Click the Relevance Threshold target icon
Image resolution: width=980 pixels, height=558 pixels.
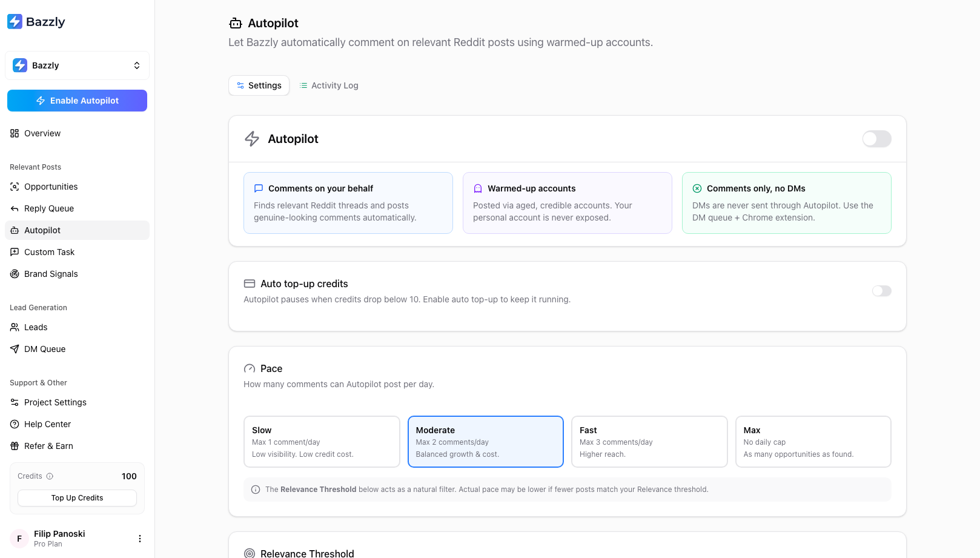[249, 553]
